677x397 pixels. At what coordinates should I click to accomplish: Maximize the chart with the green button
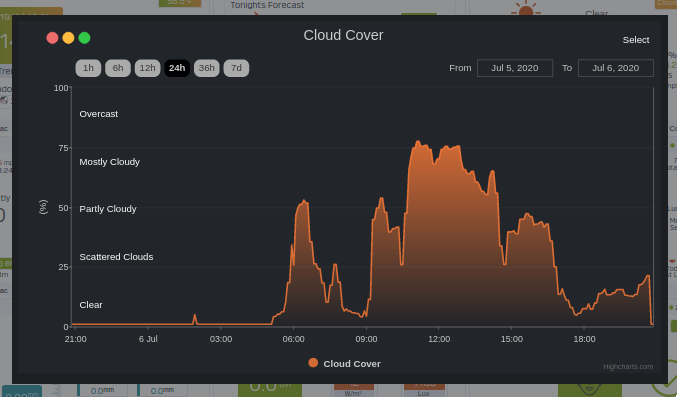click(x=84, y=38)
